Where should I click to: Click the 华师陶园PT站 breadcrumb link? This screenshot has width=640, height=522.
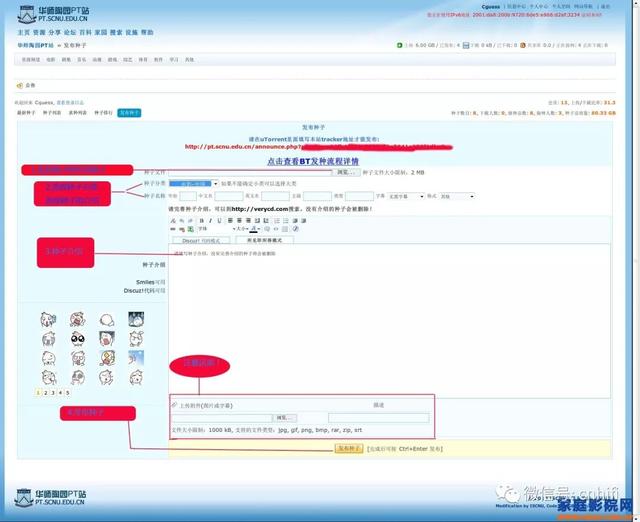pyautogui.click(x=36, y=45)
